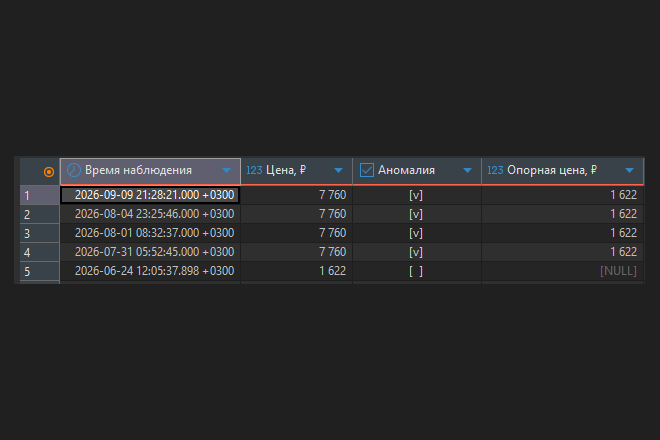Select the 7 760 price in row 3
The image size is (660, 440).
(x=296, y=233)
